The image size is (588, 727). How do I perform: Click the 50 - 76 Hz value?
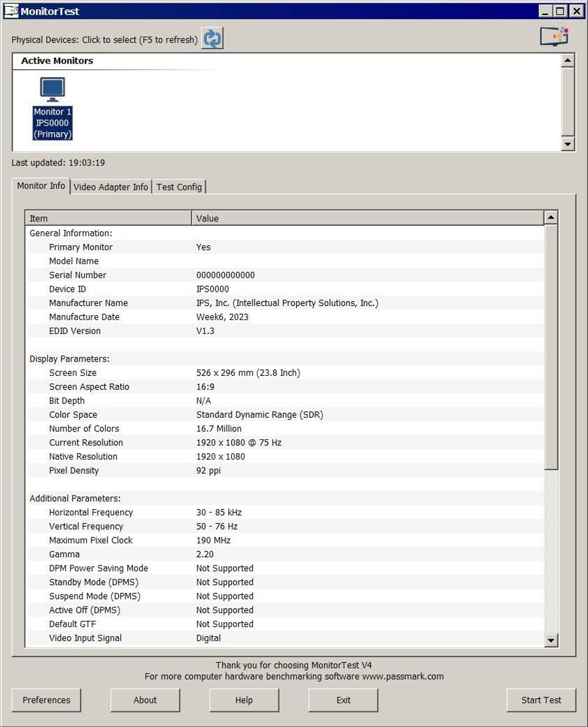click(217, 526)
